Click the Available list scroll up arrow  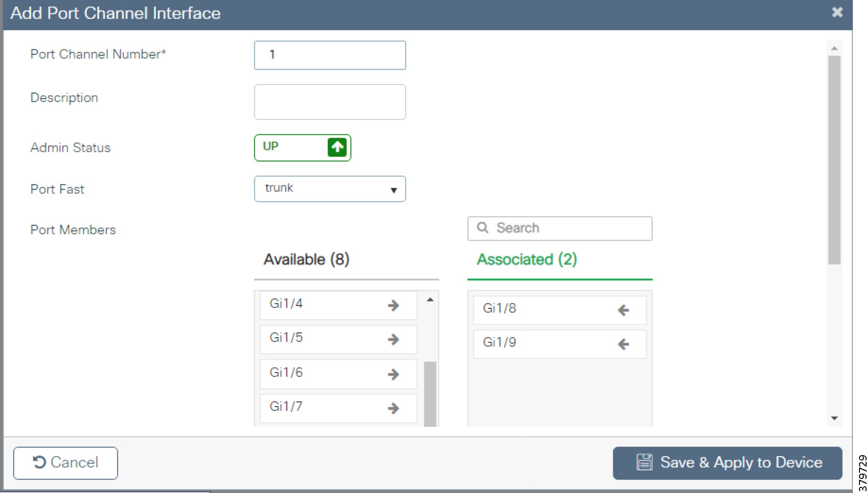click(430, 300)
